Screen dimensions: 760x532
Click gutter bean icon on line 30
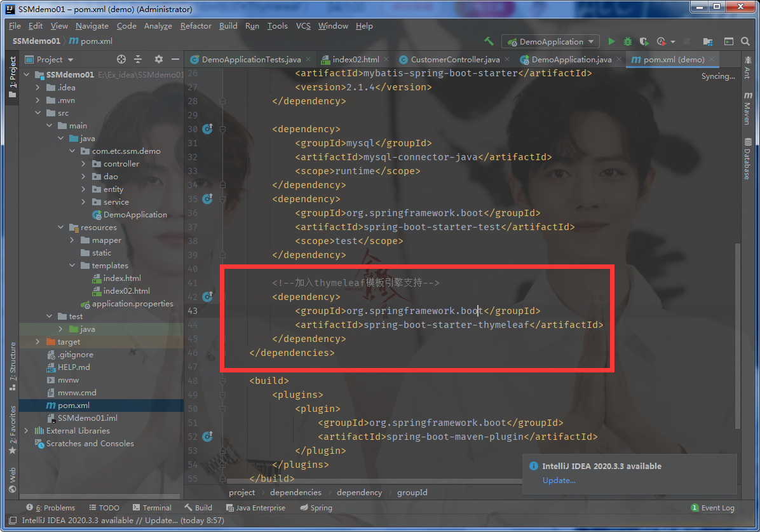207,129
